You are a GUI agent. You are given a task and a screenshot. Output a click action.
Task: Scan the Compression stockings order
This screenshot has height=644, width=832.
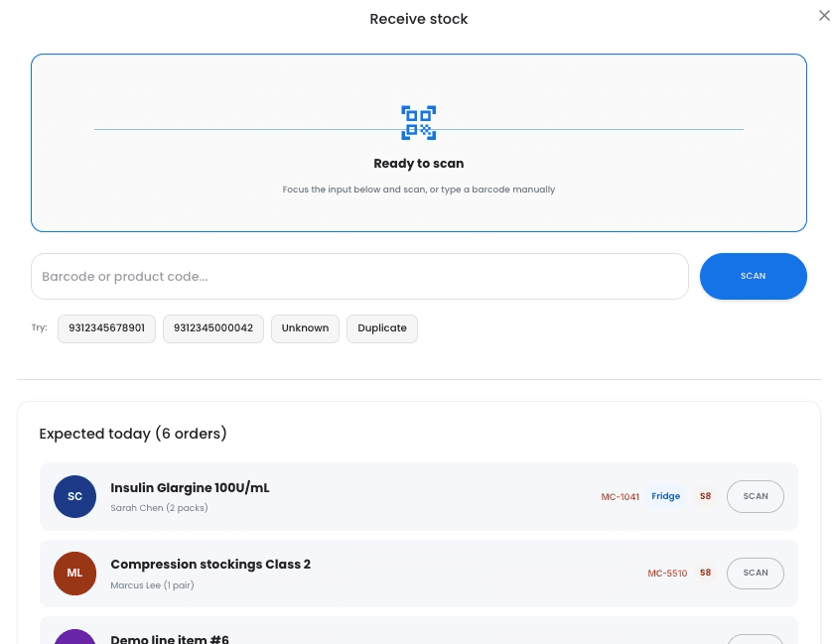click(x=756, y=574)
